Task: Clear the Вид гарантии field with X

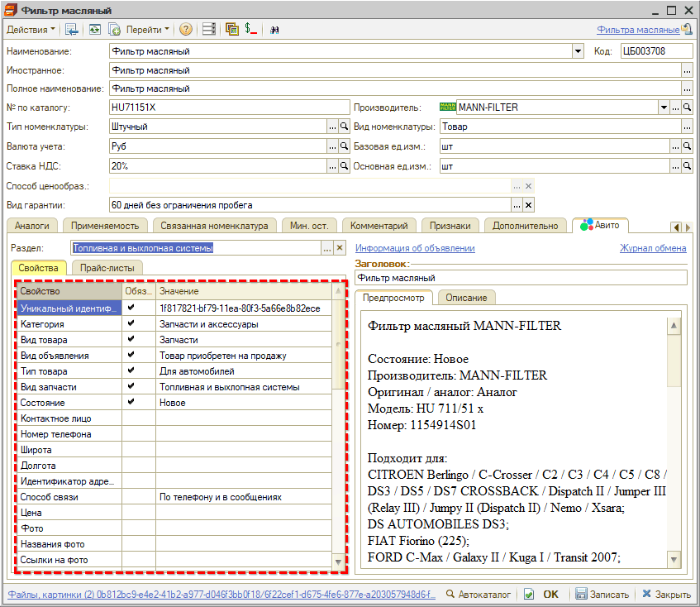Action: [x=529, y=205]
